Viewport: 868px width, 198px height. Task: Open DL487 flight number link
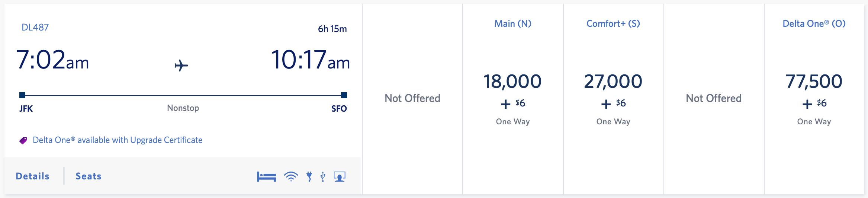coord(35,27)
